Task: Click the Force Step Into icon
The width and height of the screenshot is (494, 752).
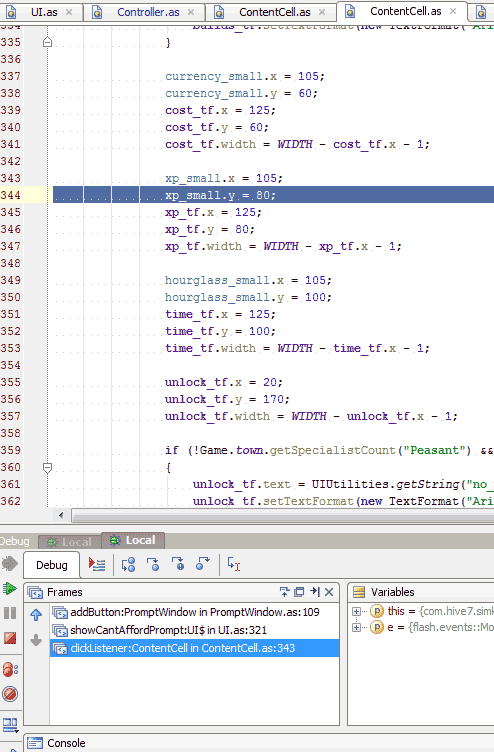Action: 177,564
